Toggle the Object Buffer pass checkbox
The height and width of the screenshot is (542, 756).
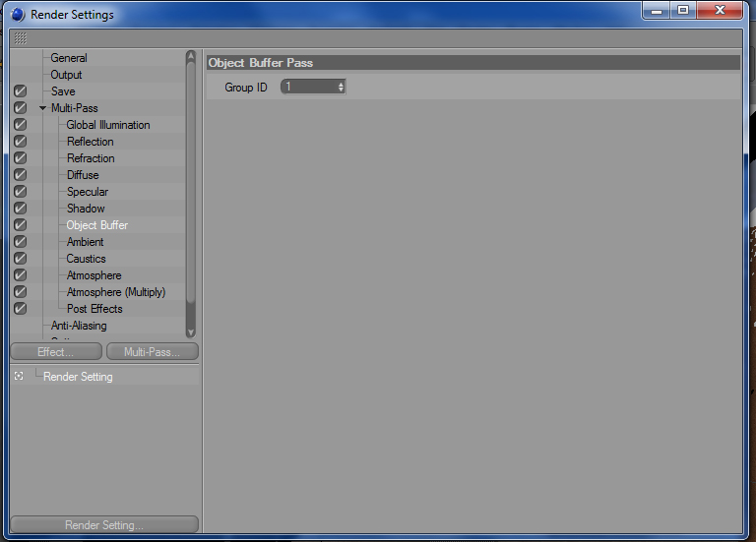point(21,225)
